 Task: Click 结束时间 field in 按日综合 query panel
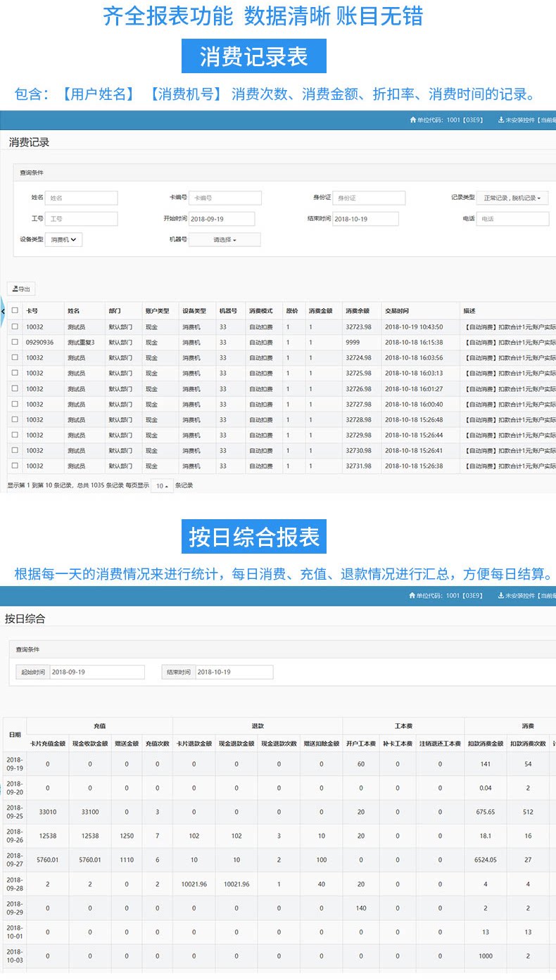(x=234, y=672)
